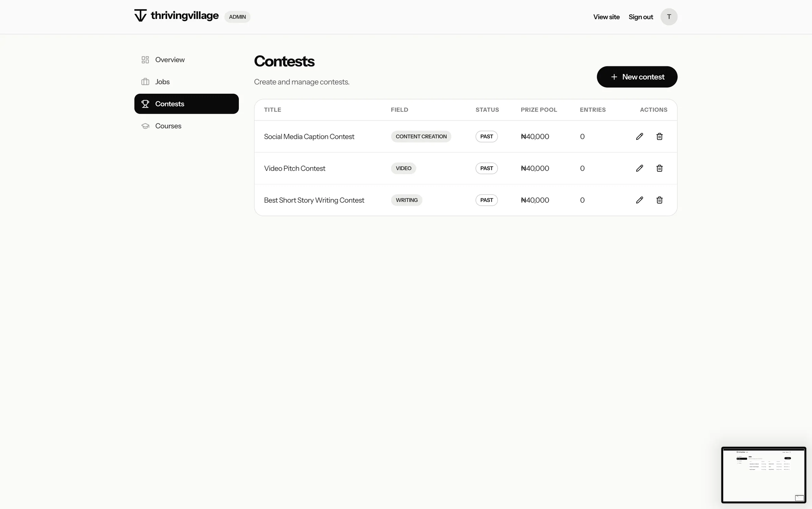Image resolution: width=812 pixels, height=509 pixels.
Task: Click the Video Pitch Contest title
Action: pyautogui.click(x=294, y=168)
